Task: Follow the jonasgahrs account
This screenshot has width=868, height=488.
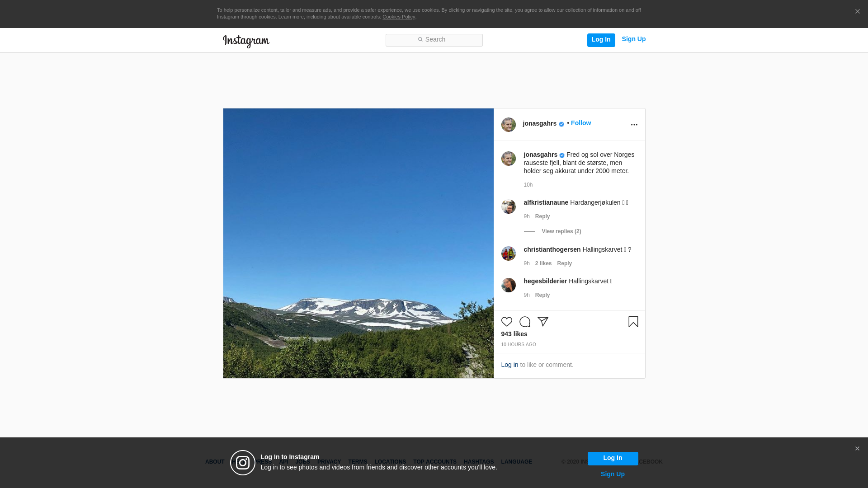Action: tap(580, 123)
